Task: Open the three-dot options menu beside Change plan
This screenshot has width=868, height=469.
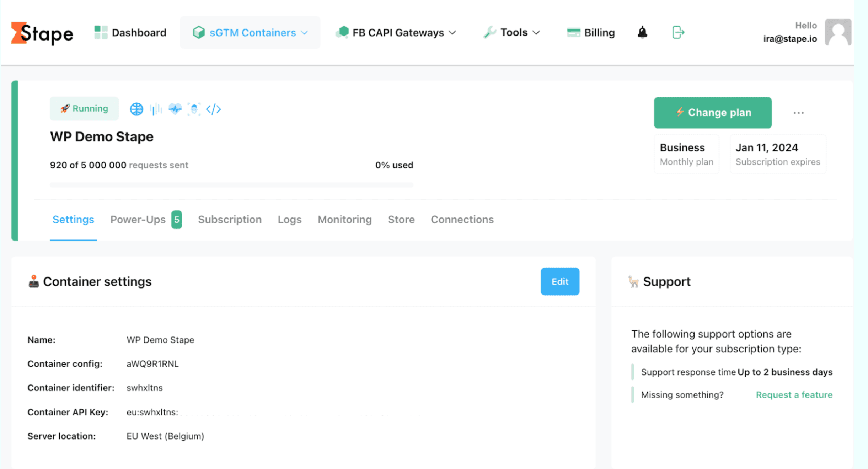Action: (x=799, y=112)
